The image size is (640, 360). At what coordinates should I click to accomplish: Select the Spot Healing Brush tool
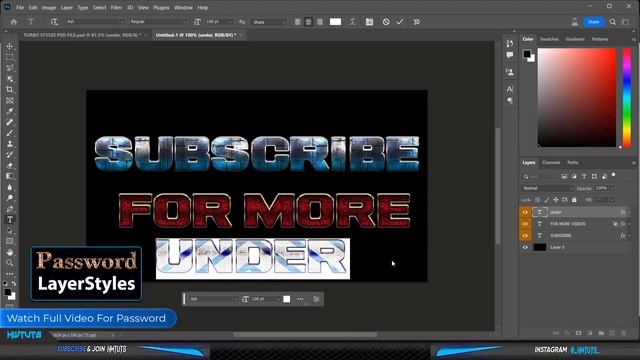(9, 122)
